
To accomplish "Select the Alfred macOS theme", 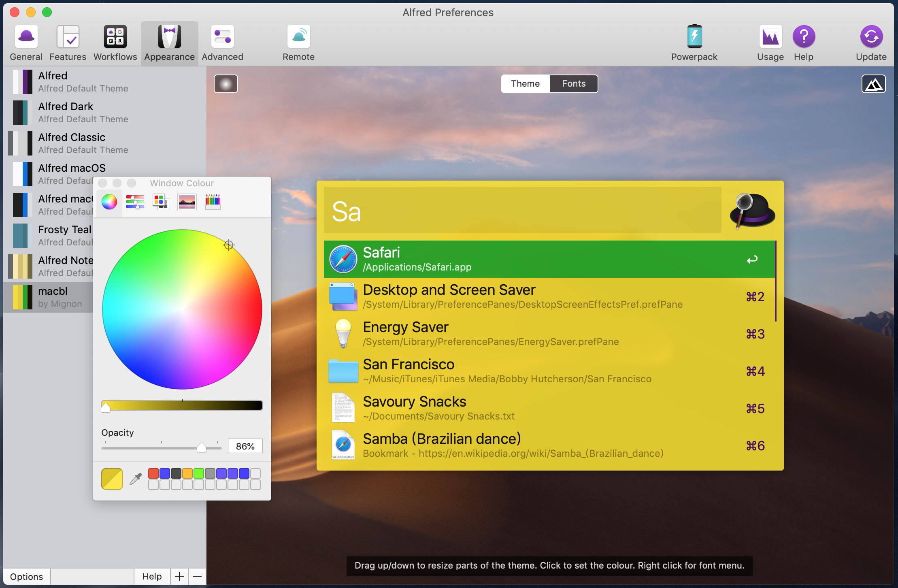I will [105, 168].
